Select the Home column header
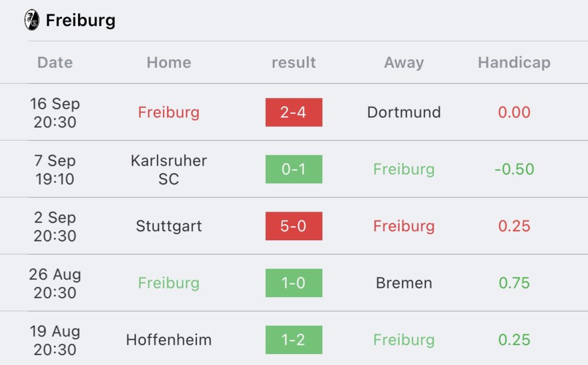588x365 pixels. pos(169,63)
